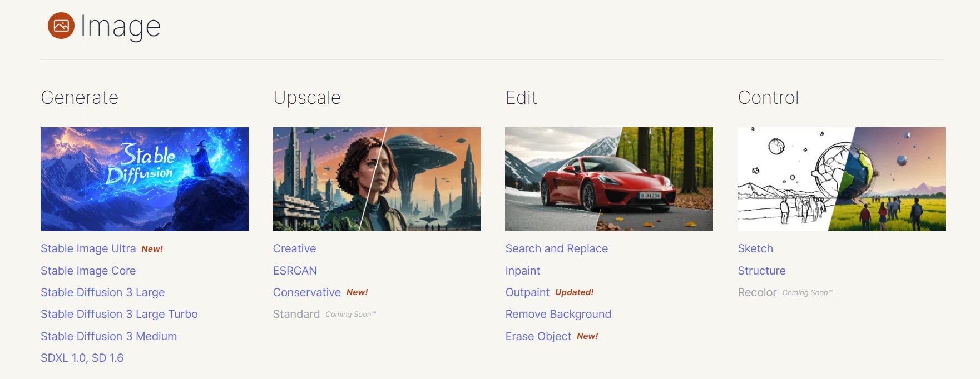980x379 pixels.
Task: Go to the Structure control page
Action: [762, 271]
